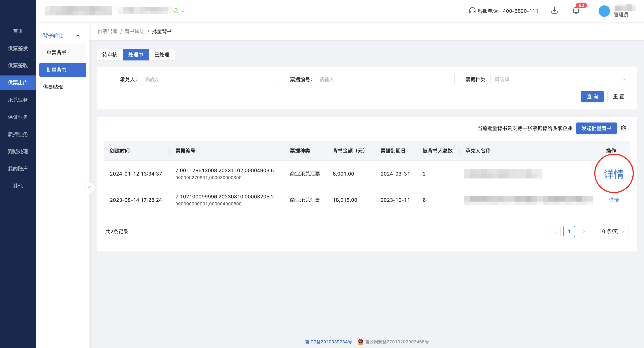The height and width of the screenshot is (348, 644).
Task: Click the 发起批量背书 button
Action: tap(596, 128)
